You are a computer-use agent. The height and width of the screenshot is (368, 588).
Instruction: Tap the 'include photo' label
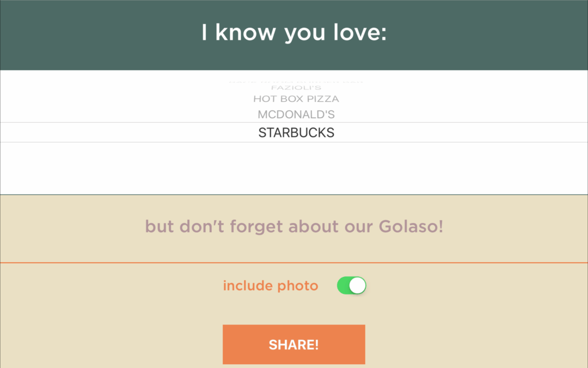pos(271,286)
